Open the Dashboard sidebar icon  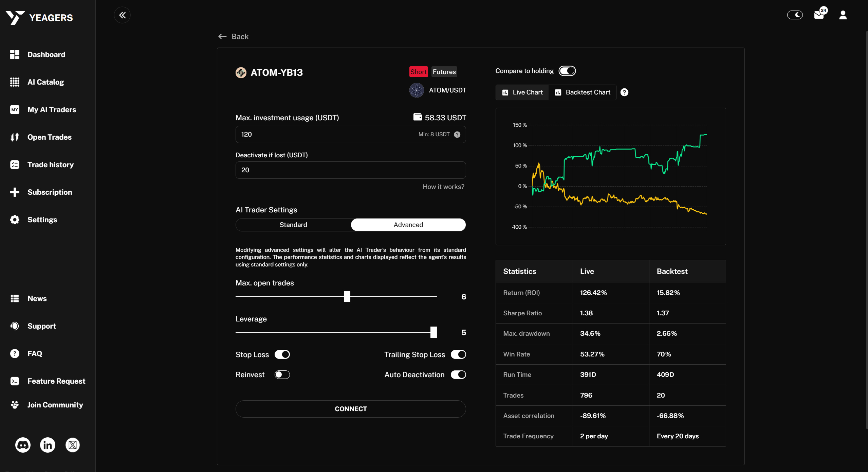15,54
